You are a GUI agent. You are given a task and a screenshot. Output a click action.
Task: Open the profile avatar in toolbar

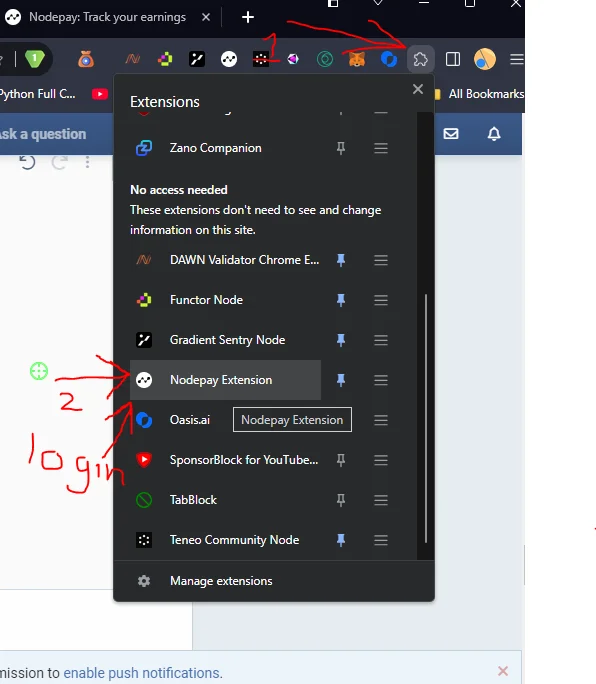[x=485, y=59]
